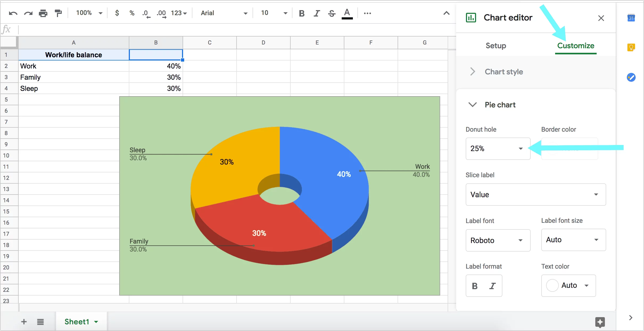This screenshot has width=644, height=331.
Task: Format as percent icon
Action: (x=132, y=13)
